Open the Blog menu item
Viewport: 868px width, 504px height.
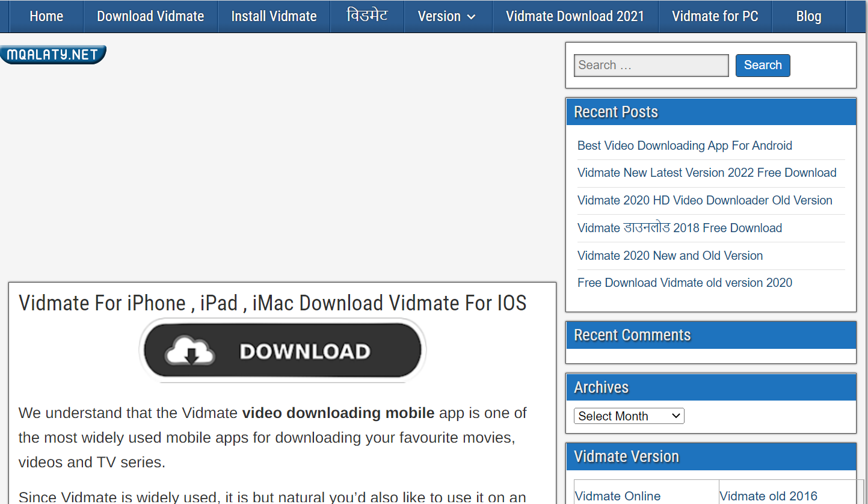pos(808,16)
